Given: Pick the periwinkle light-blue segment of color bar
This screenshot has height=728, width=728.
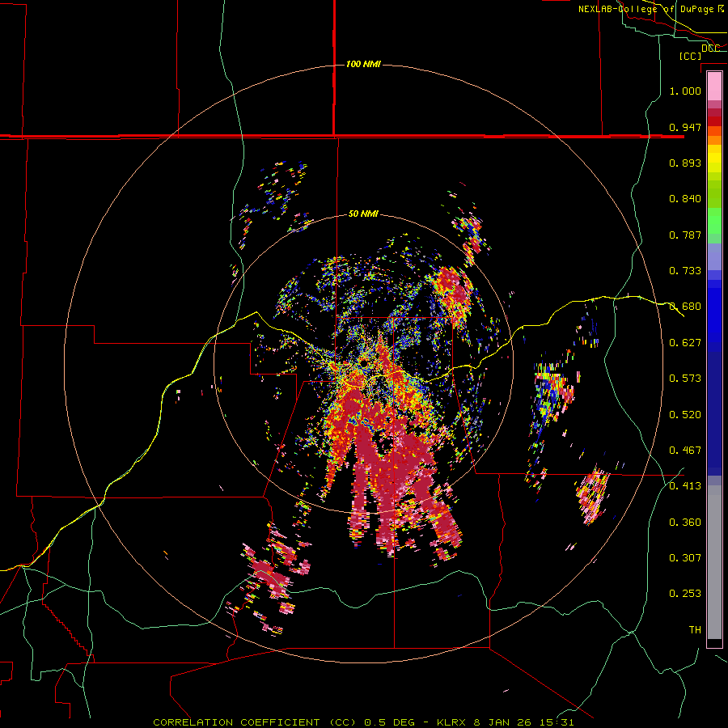Looking at the screenshot, I should click(x=714, y=256).
